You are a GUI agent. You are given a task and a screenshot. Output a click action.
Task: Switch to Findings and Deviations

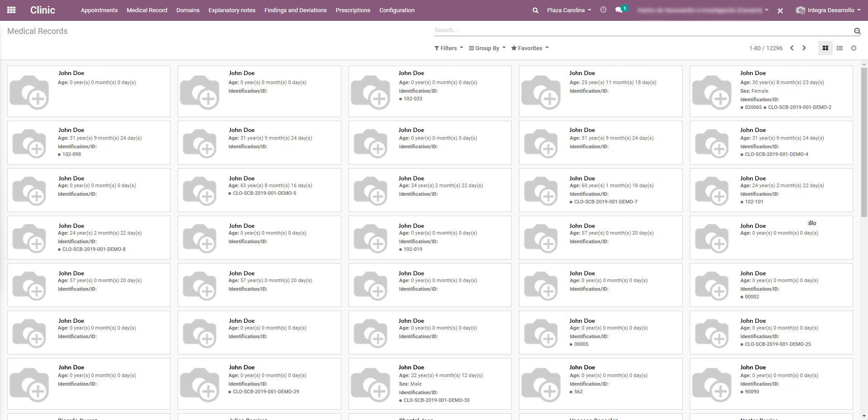click(x=295, y=10)
